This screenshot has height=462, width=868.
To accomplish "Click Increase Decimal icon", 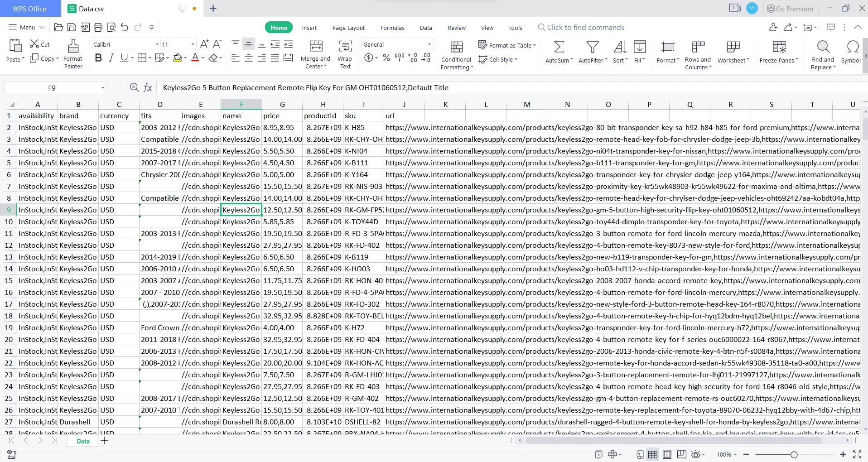I will (413, 58).
